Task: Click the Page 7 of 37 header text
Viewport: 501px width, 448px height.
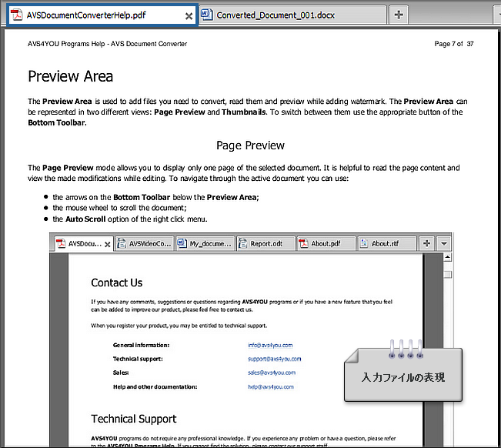Action: coord(454,44)
